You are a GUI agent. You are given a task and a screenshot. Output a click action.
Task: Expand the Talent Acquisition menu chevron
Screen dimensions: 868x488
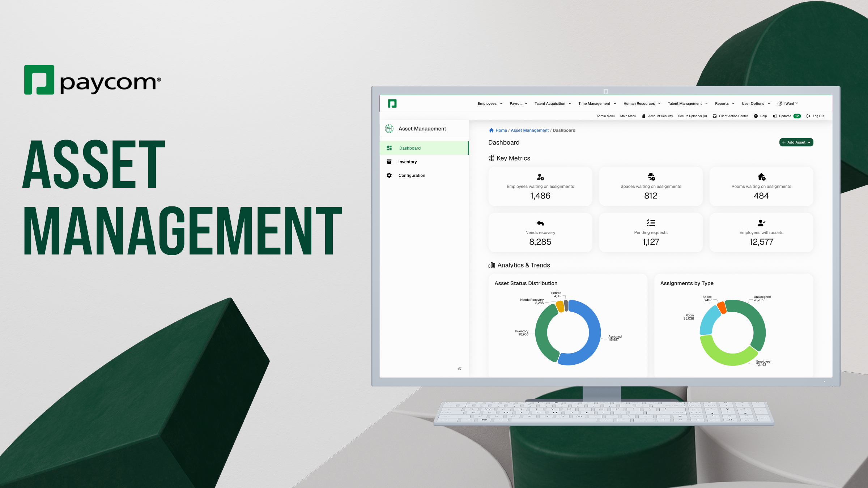pyautogui.click(x=570, y=104)
